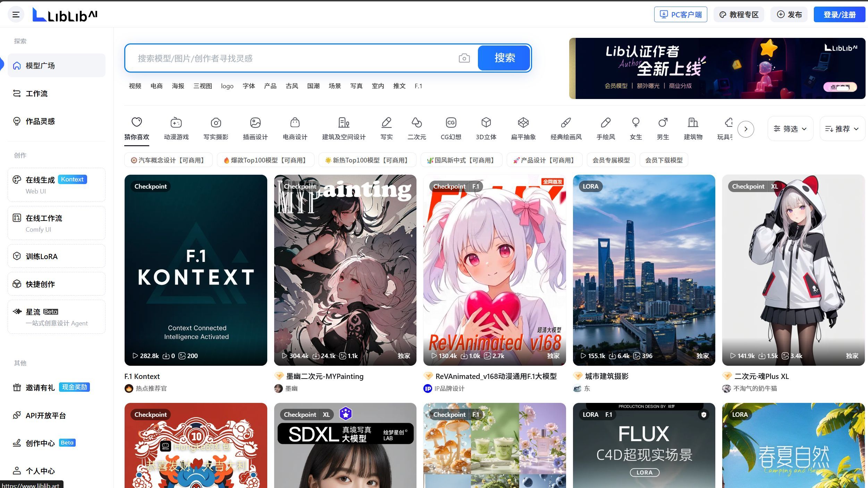Viewport: 868px width, 488px height.
Task: Open the F.1 Kontext model thumbnail
Action: click(x=196, y=270)
